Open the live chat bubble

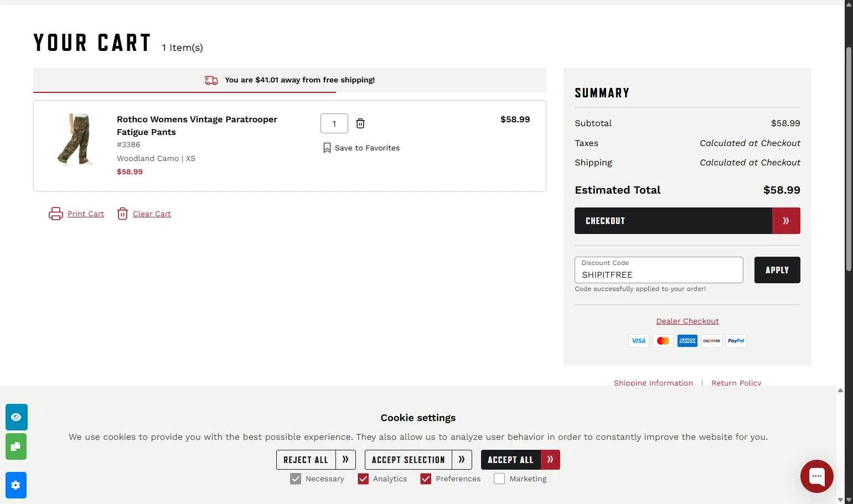coord(817,476)
